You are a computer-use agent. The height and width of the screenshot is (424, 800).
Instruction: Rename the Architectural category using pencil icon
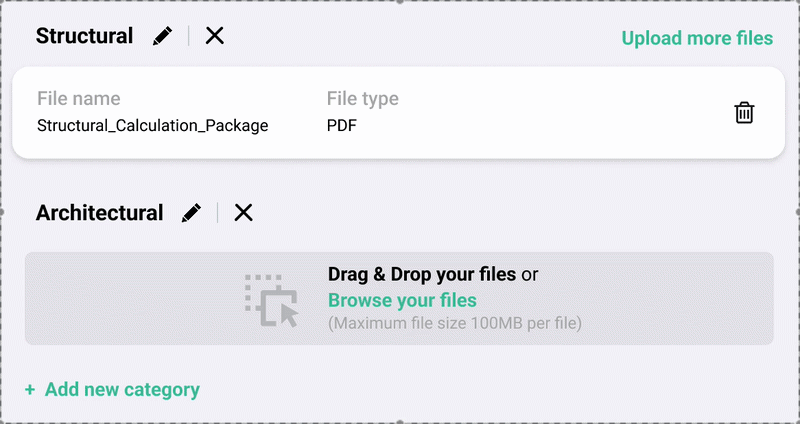pos(191,213)
